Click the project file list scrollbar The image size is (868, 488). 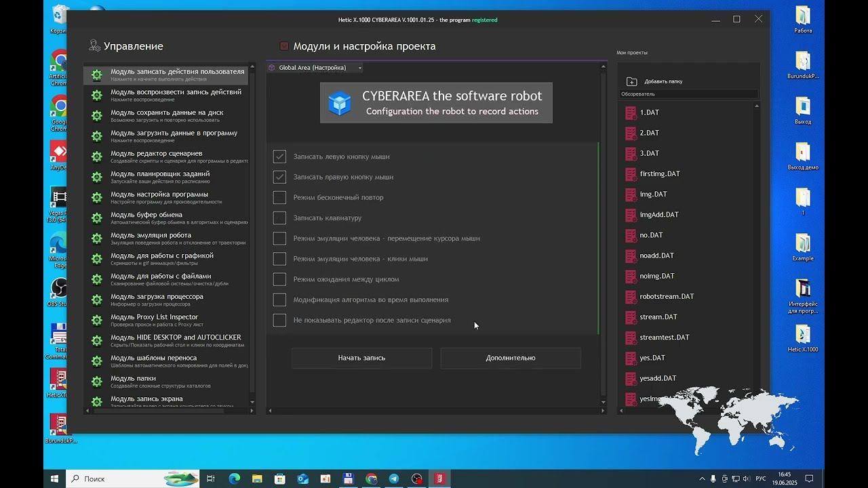tap(757, 252)
